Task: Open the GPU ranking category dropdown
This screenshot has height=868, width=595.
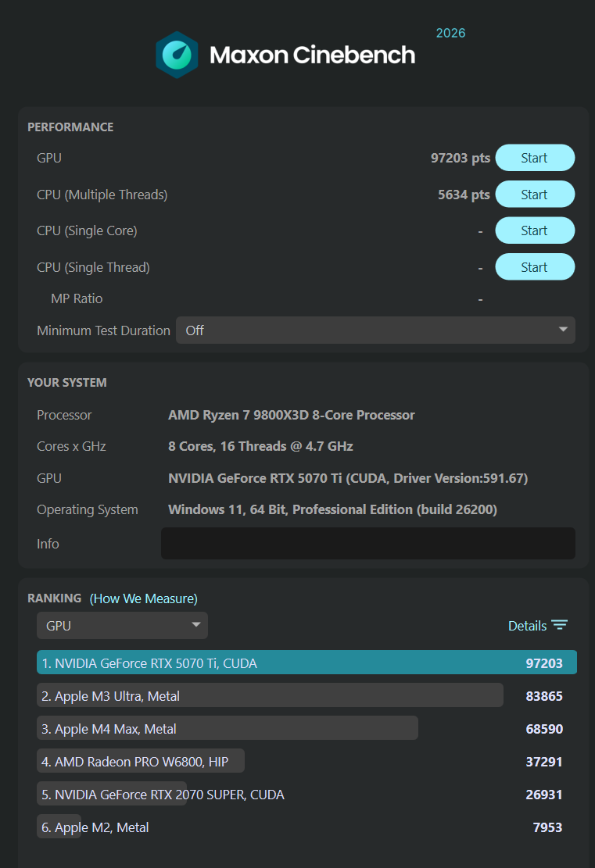Action: pyautogui.click(x=123, y=626)
